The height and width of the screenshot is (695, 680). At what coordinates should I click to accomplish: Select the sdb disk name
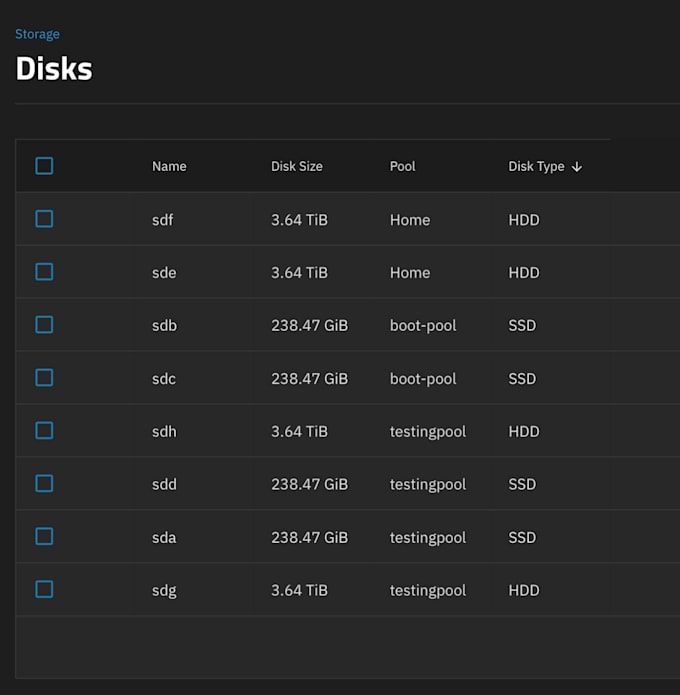coord(164,326)
